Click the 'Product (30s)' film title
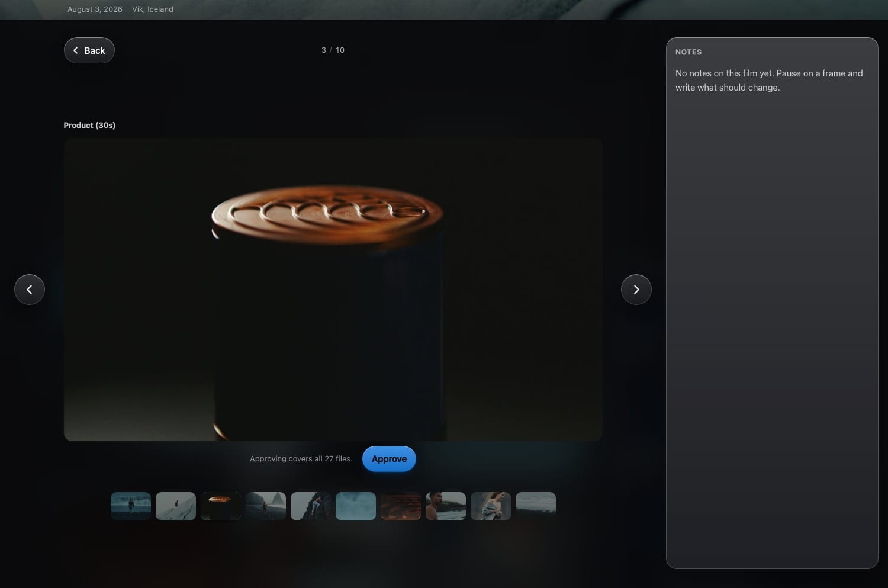Image resolution: width=888 pixels, height=588 pixels. pos(89,125)
